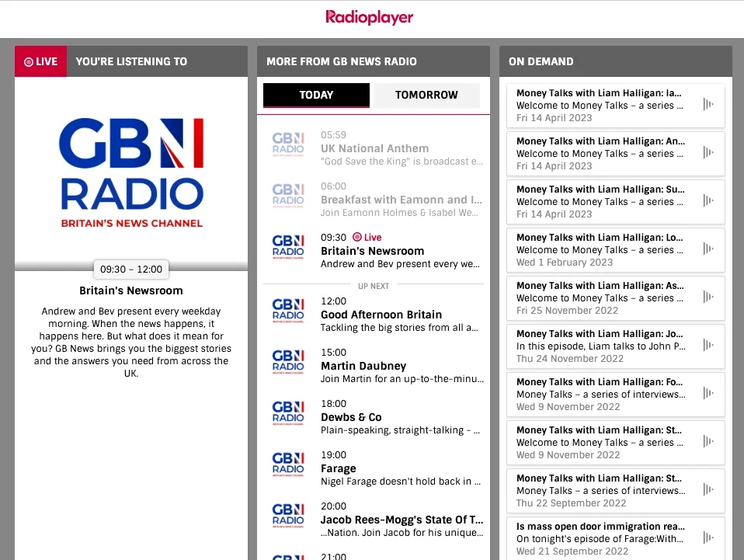Open Dewbs & Co programme entry

[x=374, y=416]
